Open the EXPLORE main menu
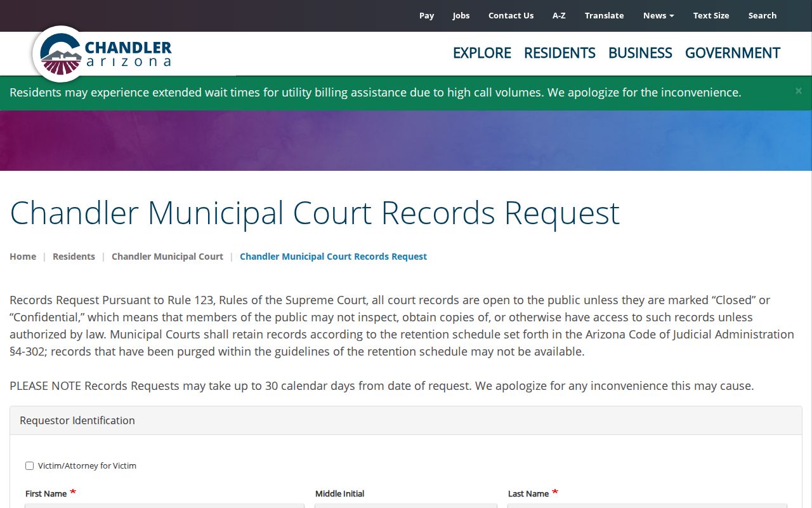Viewport: 812px width, 508px height. tap(482, 53)
